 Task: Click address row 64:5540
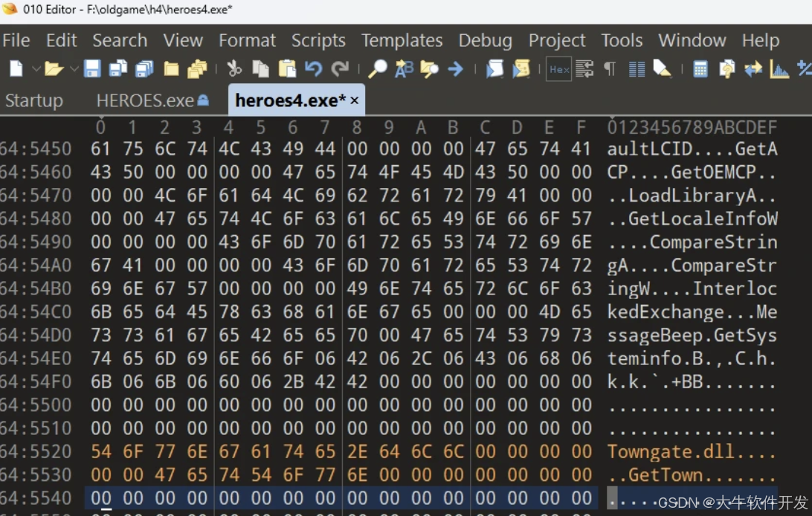[x=35, y=498]
